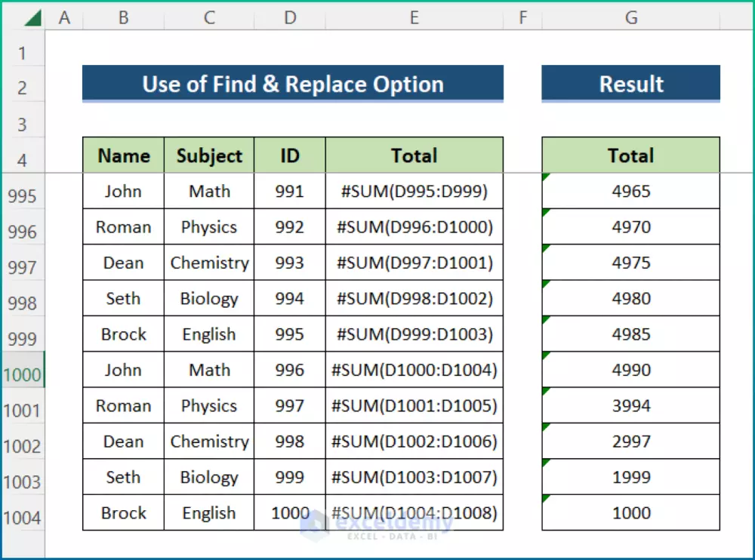Select column header G
Screen dimensions: 755x560
(x=630, y=17)
